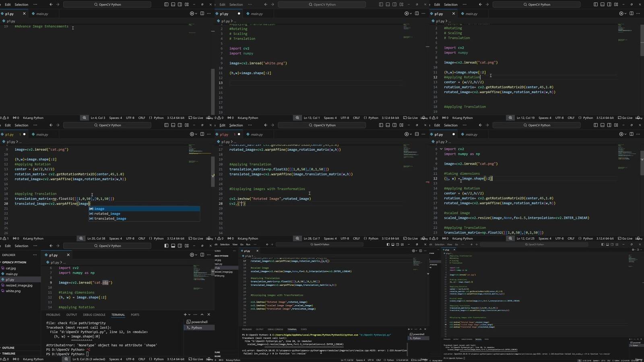Screen dimensions: 644x362
Task: Toggle secondary side bar in Ln 9, Col 26 window
Action: pos(180,246)
